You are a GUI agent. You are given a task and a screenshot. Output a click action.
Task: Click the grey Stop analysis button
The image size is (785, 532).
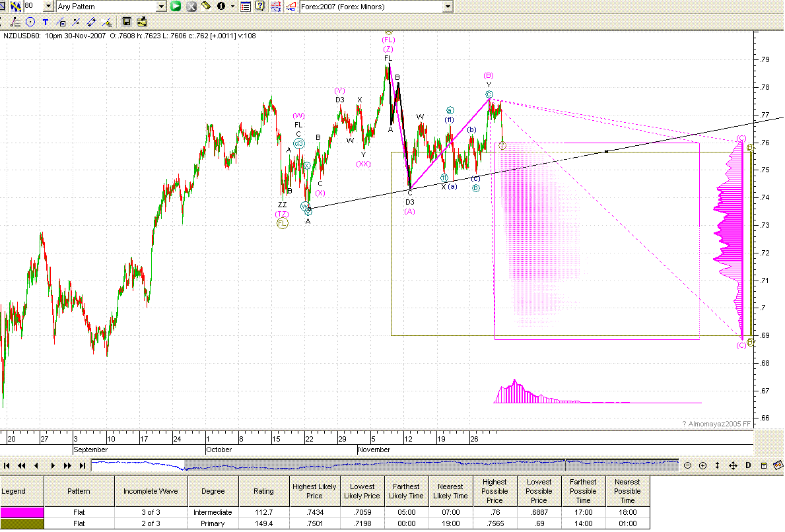(191, 7)
